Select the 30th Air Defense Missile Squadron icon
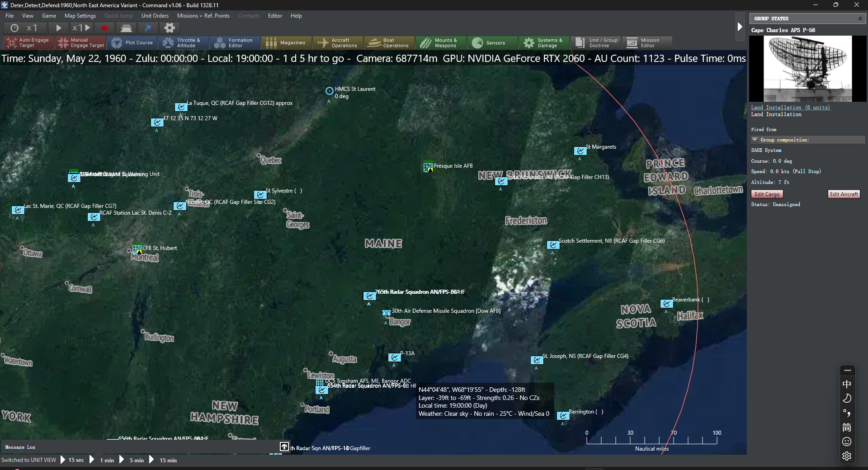 [387, 313]
